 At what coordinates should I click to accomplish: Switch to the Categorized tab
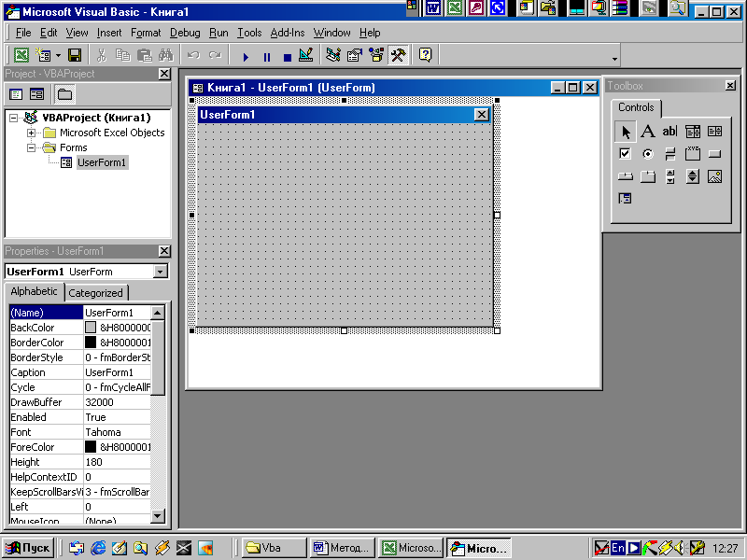point(95,293)
